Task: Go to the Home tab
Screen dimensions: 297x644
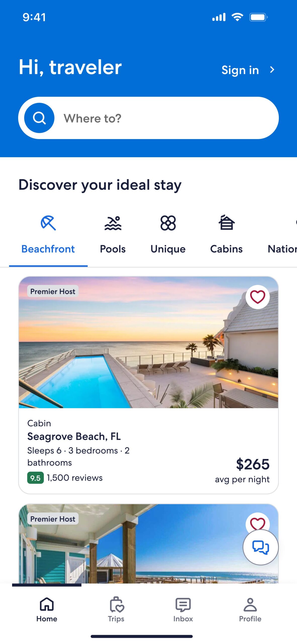Action: (47, 609)
